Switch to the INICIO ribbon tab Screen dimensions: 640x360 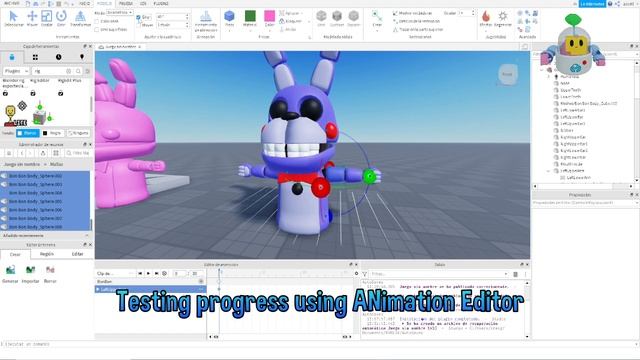[x=84, y=3]
